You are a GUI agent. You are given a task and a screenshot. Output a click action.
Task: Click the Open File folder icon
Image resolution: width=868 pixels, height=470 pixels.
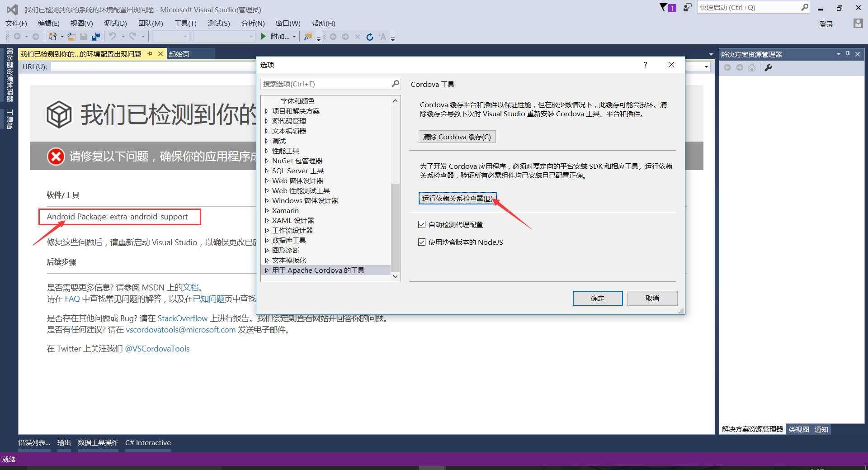71,37
